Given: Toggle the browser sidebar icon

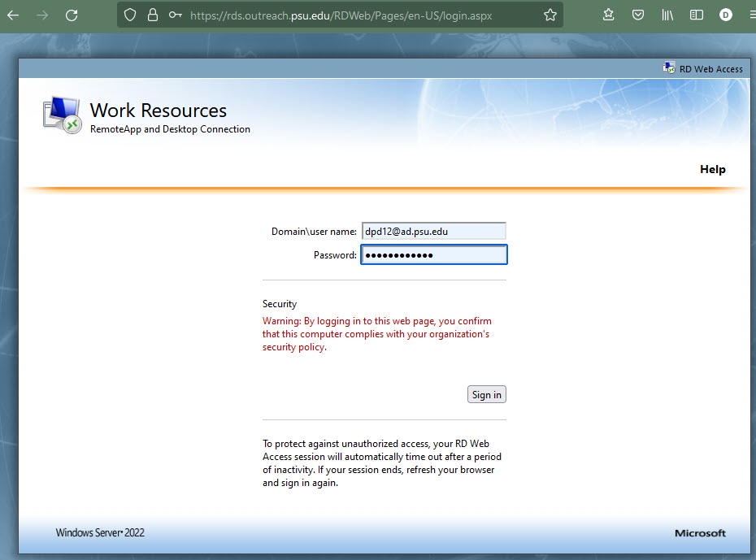Looking at the screenshot, I should coord(696,14).
